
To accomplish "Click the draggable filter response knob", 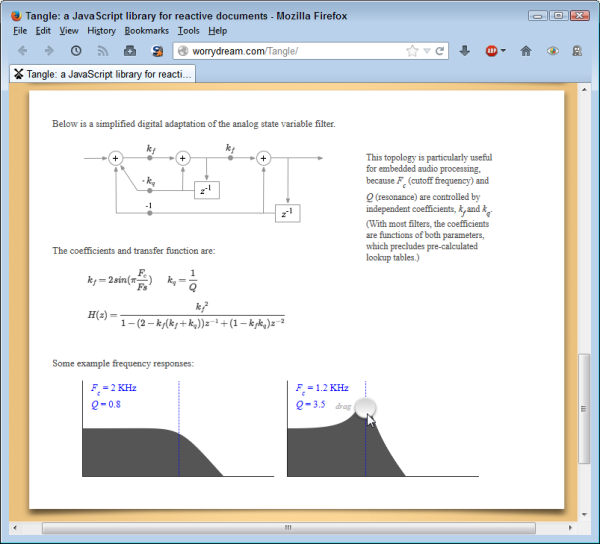I will tap(365, 408).
